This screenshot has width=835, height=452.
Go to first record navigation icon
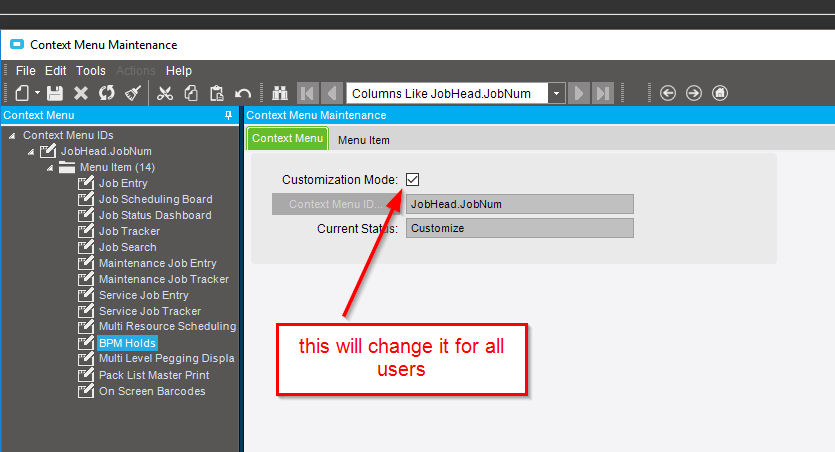pos(307,93)
